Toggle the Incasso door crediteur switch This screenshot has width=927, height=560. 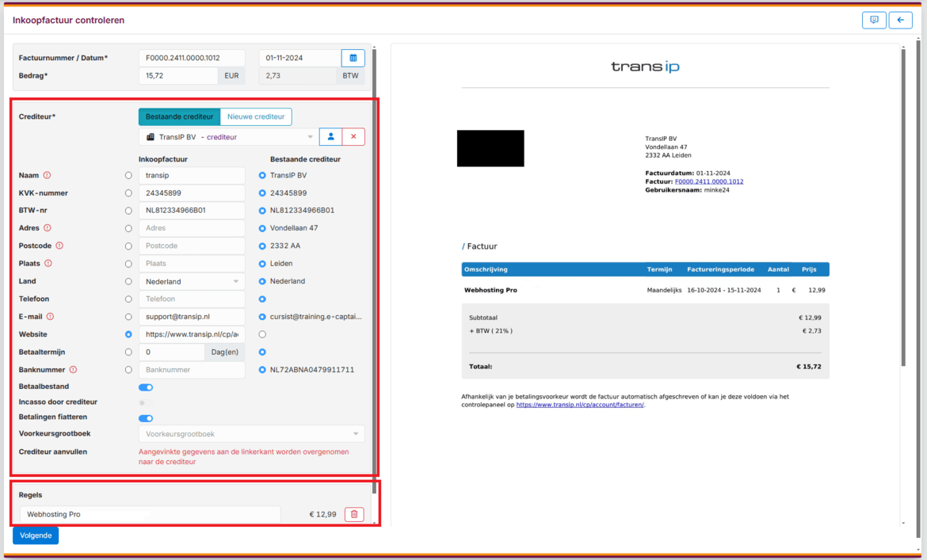pos(146,403)
